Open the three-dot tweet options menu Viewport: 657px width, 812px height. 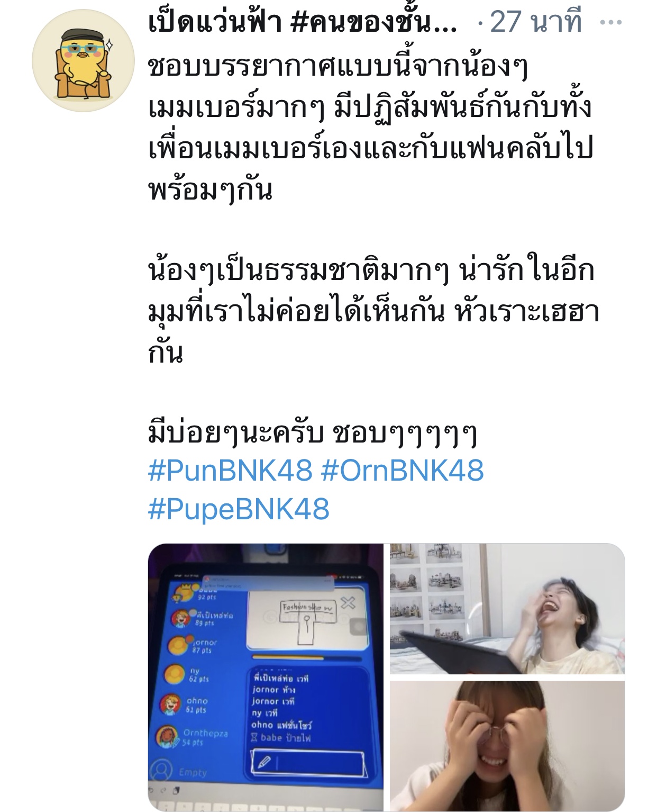point(611,23)
